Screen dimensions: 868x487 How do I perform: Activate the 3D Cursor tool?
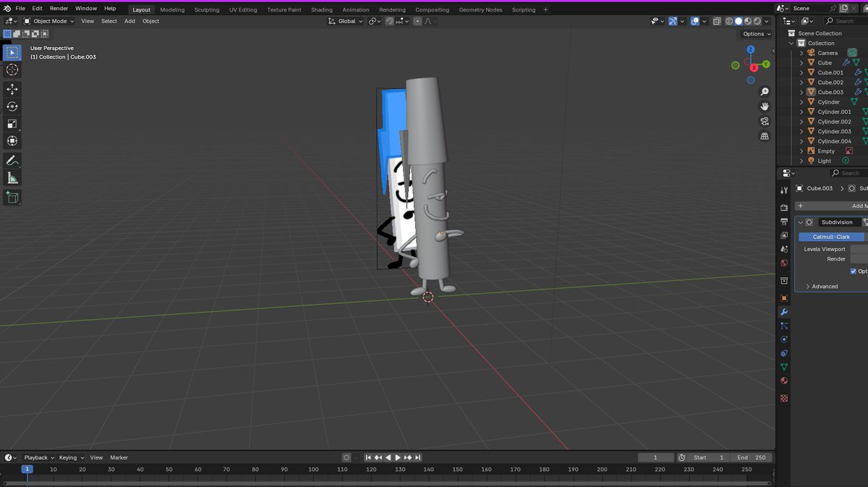click(x=12, y=70)
